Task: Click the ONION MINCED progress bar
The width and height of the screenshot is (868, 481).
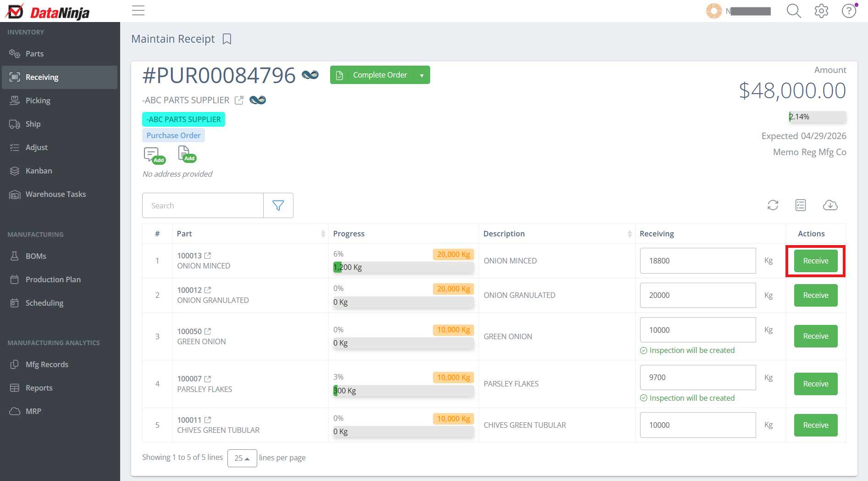Action: [x=403, y=267]
